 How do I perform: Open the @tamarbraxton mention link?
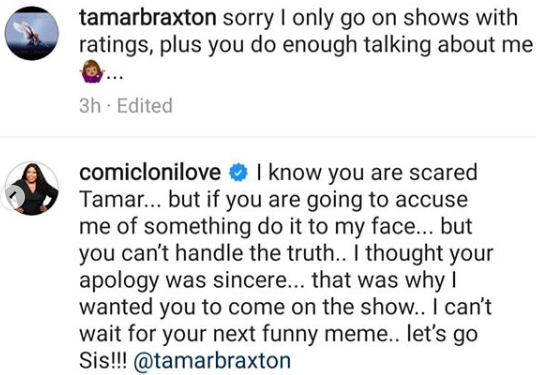212,360
